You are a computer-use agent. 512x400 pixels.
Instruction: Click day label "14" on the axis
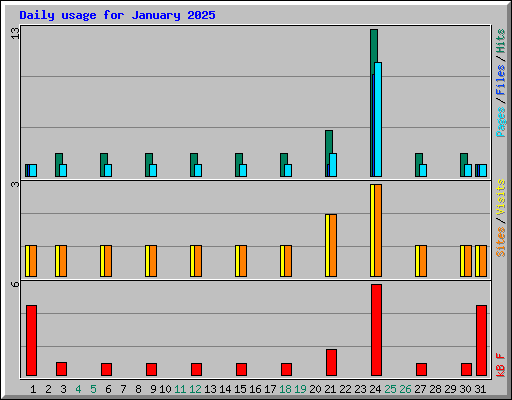(225, 389)
